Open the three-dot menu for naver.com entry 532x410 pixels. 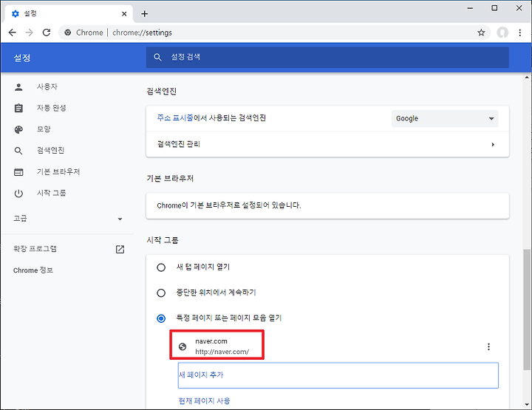[x=488, y=346]
